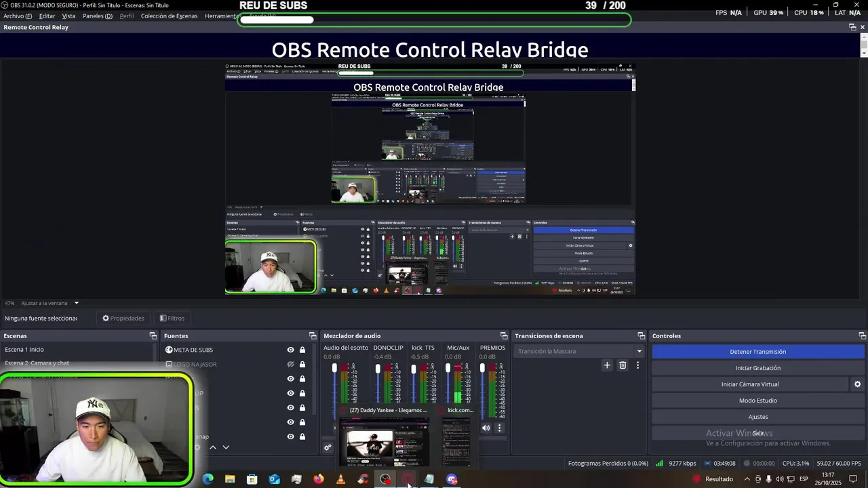
Task: Open Ajustes in Controles panel
Action: [x=757, y=417]
